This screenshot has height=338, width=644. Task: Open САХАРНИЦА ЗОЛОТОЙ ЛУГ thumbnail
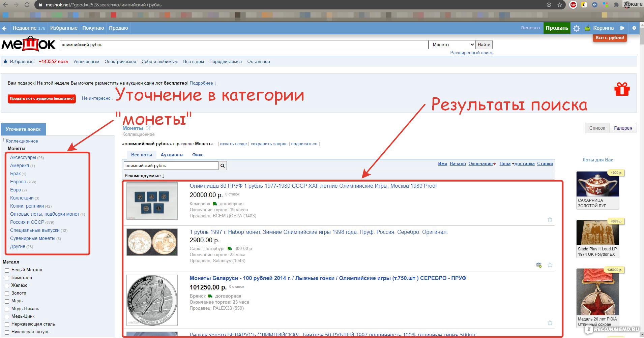pyautogui.click(x=598, y=184)
